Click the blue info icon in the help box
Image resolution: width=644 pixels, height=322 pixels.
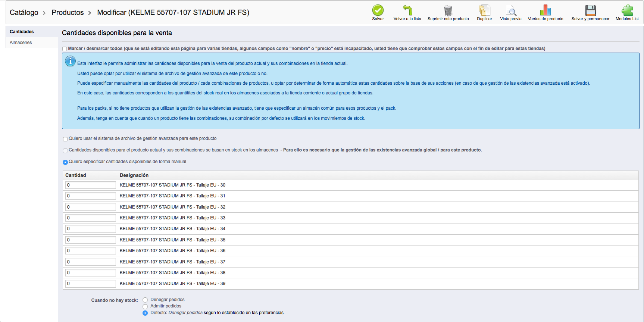tap(70, 61)
